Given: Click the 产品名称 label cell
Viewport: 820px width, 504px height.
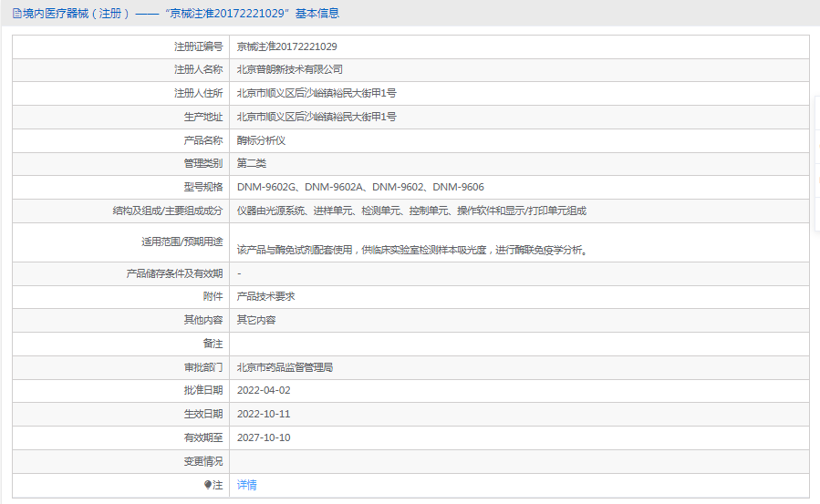Looking at the screenshot, I should (x=120, y=140).
